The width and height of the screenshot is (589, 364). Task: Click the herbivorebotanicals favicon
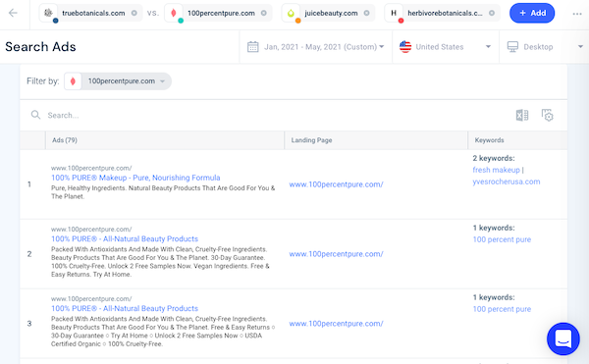tap(394, 13)
